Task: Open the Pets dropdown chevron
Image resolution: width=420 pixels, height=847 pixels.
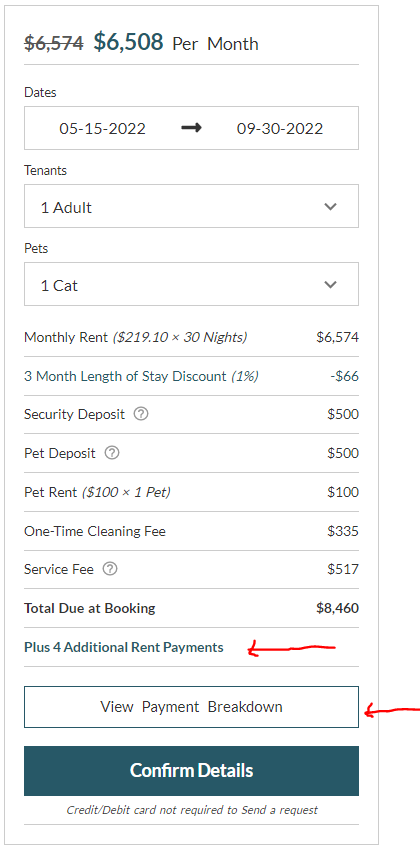Action: (330, 285)
